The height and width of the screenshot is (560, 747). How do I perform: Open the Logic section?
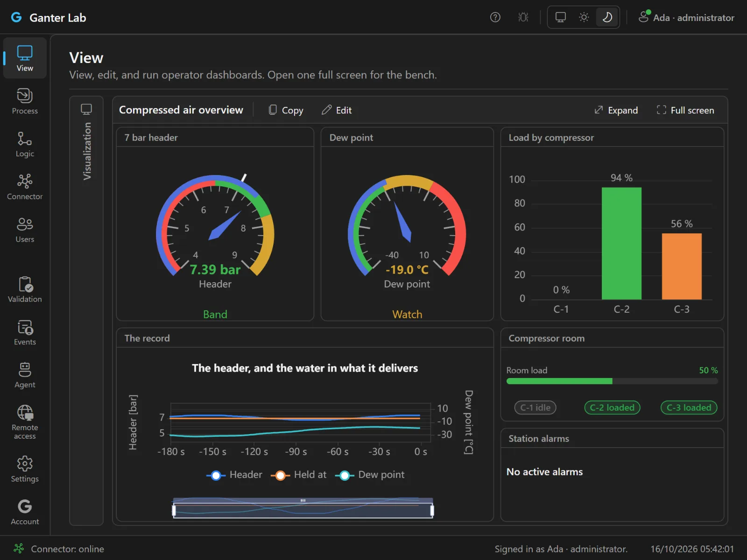click(x=25, y=144)
